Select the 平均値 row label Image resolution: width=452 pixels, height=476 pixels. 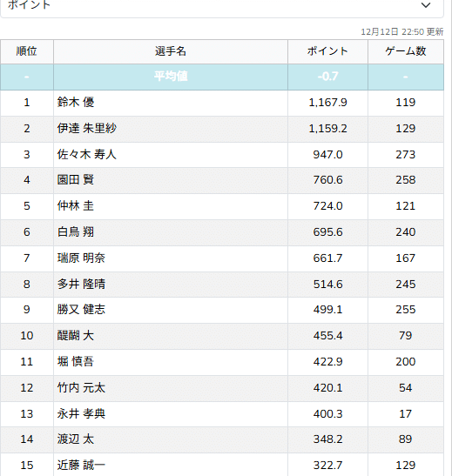click(171, 77)
